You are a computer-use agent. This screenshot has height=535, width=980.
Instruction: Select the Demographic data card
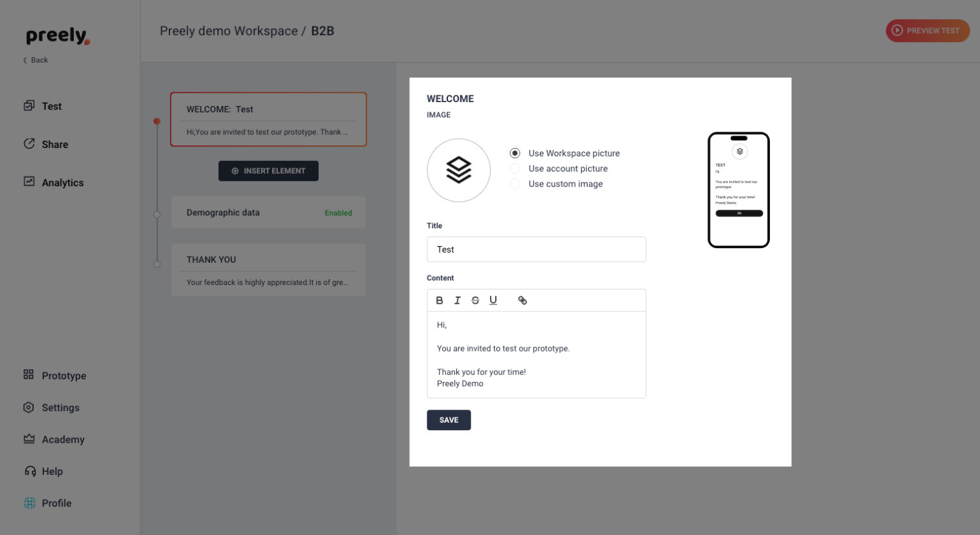click(x=268, y=213)
